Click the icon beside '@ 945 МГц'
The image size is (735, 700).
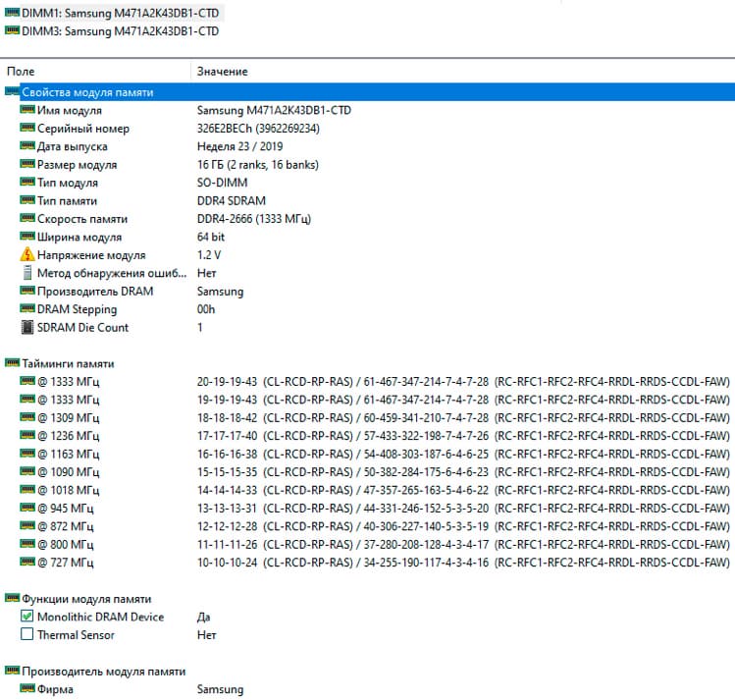tap(27, 508)
